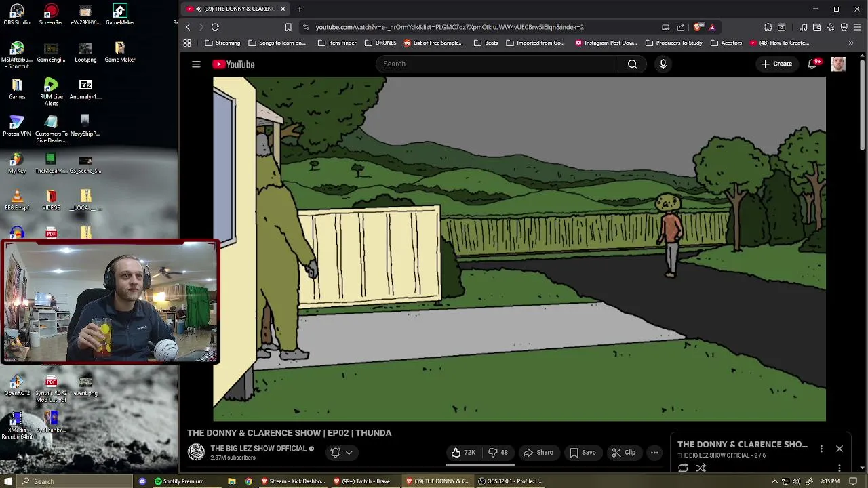Open the YouTube account avatar menu
The width and height of the screenshot is (868, 488).
click(838, 64)
